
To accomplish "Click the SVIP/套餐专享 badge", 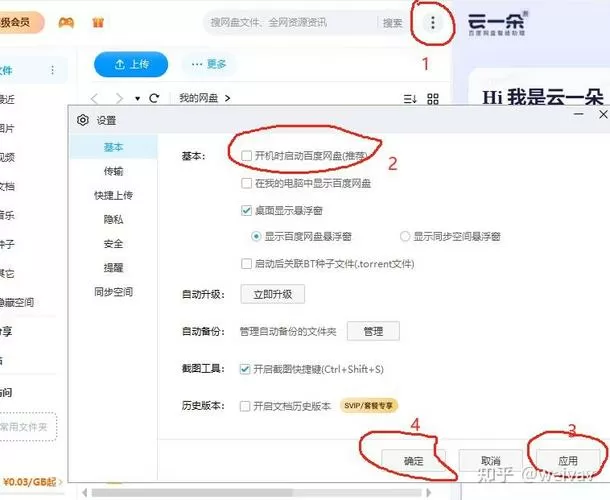I will [369, 406].
